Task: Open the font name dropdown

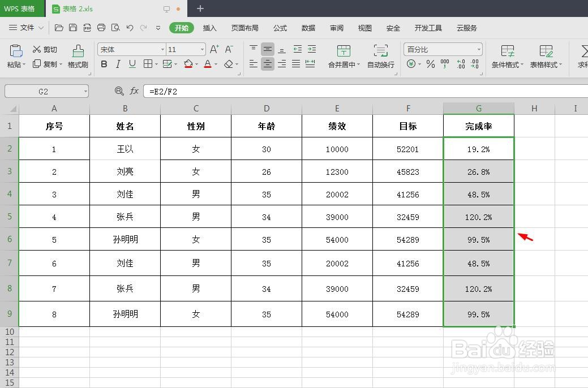Action: click(162, 49)
